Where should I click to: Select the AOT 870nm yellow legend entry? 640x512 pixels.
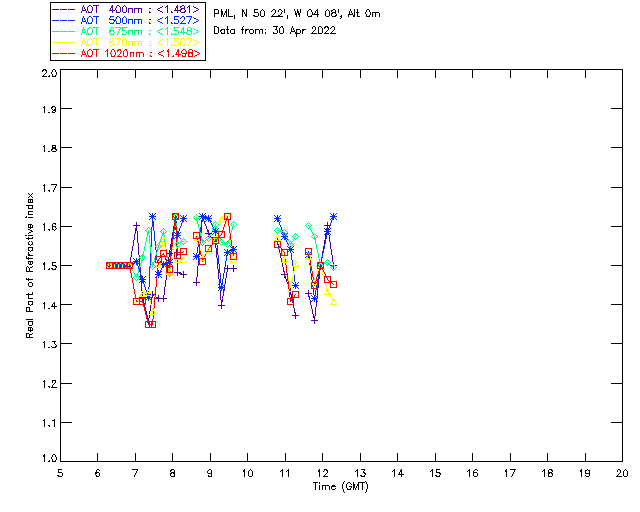click(x=127, y=42)
